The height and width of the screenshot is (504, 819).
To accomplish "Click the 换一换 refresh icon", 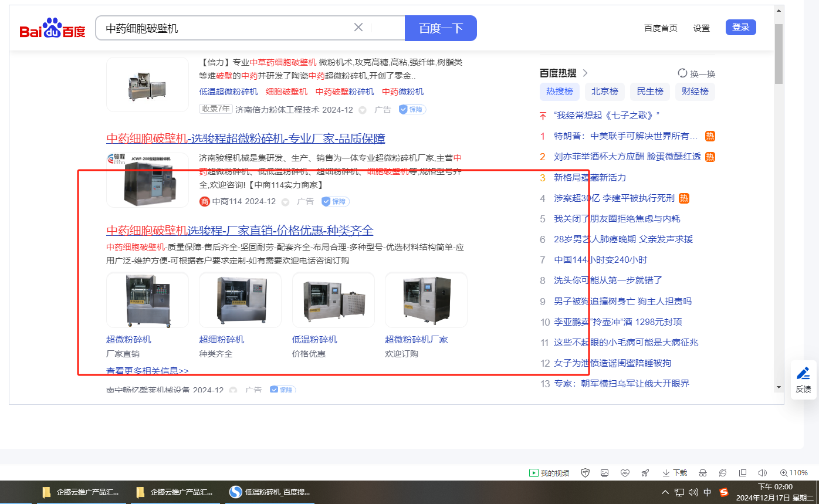I will 682,73.
